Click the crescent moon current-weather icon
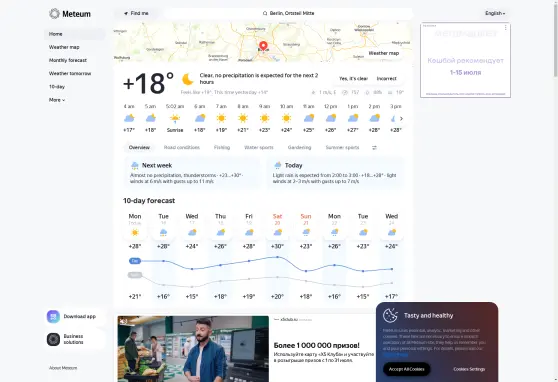558x382 pixels. 188,79
